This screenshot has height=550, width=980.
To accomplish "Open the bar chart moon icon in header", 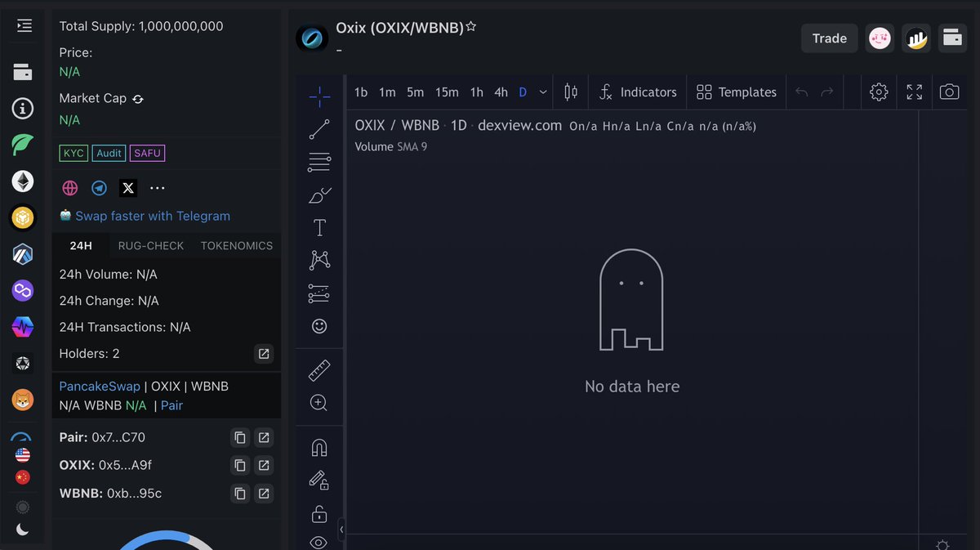I will click(916, 38).
